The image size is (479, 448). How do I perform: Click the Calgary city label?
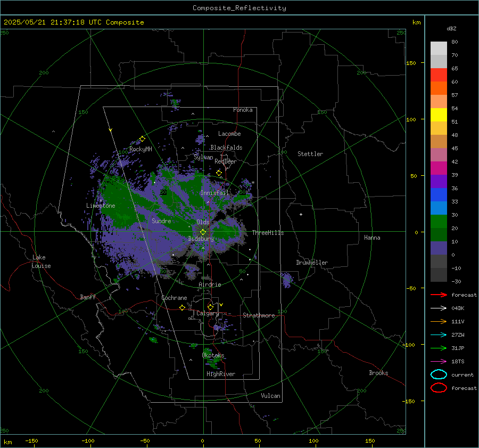coord(208,313)
